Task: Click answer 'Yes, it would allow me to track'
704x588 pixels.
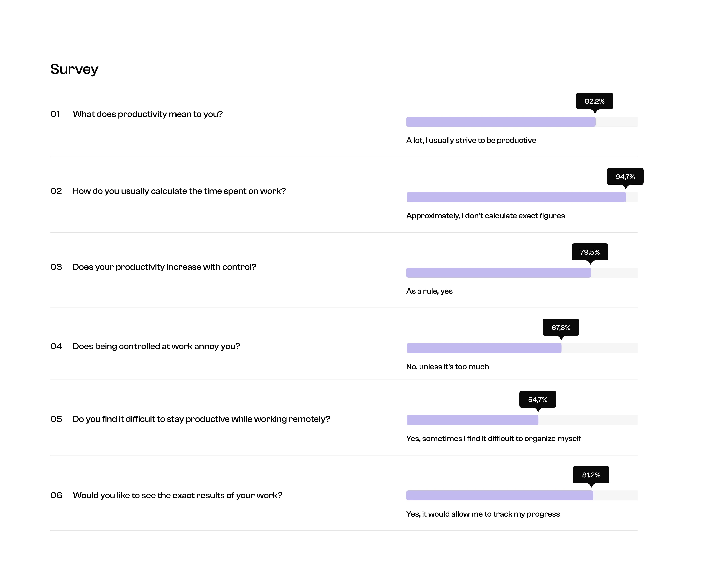Action: tap(483, 514)
